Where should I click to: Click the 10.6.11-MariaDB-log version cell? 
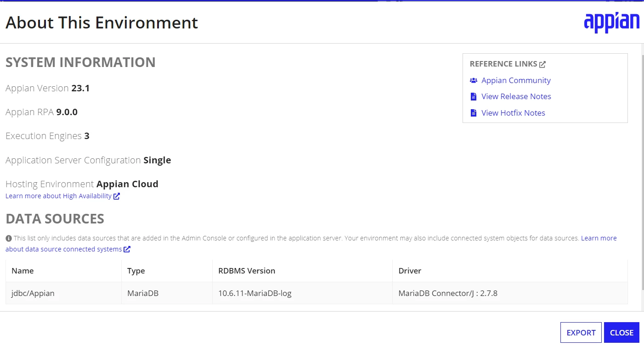[302, 293]
